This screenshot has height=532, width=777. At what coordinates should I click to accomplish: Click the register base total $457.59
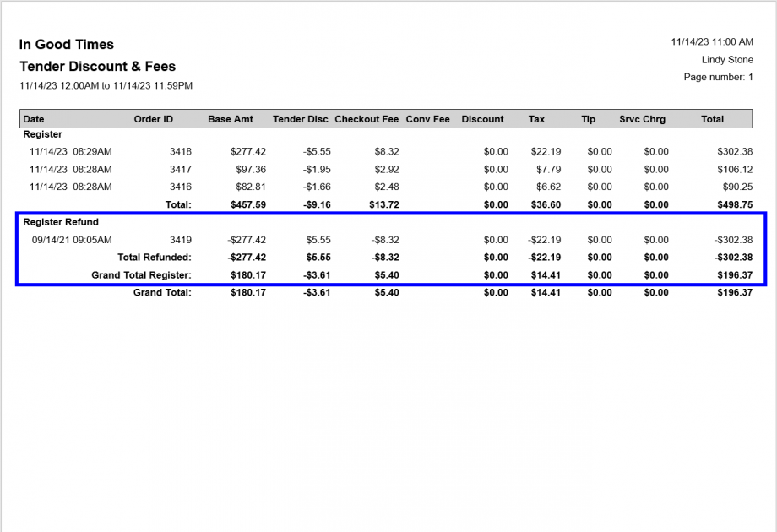248,204
